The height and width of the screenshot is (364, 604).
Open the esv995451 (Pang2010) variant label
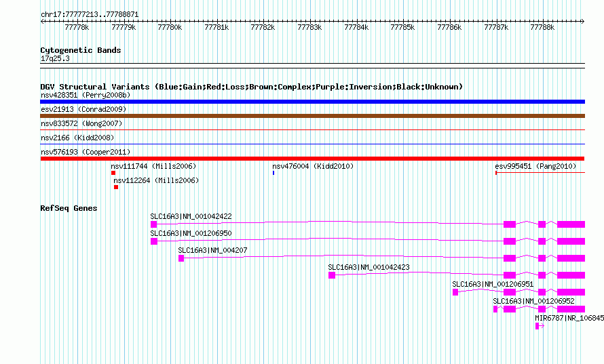pos(535,166)
